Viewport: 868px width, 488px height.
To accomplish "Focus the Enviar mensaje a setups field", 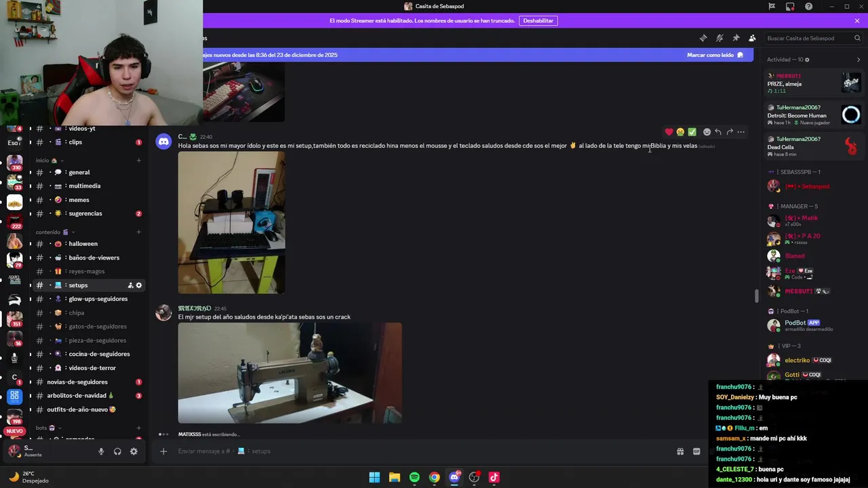I will coord(420,451).
